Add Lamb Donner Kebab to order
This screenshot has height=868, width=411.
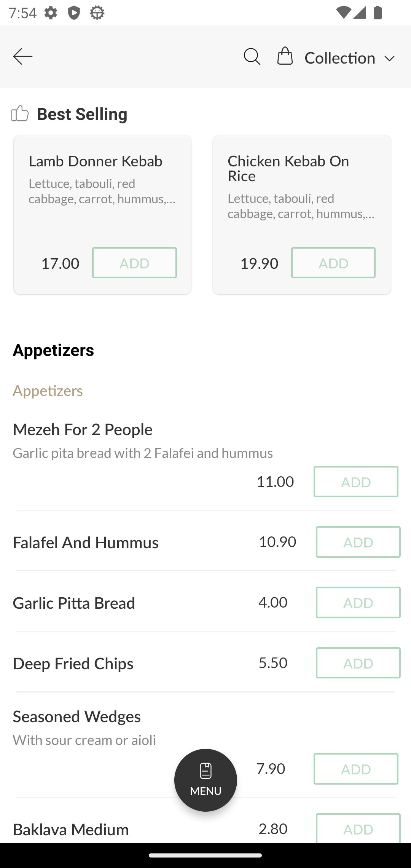[x=134, y=263]
